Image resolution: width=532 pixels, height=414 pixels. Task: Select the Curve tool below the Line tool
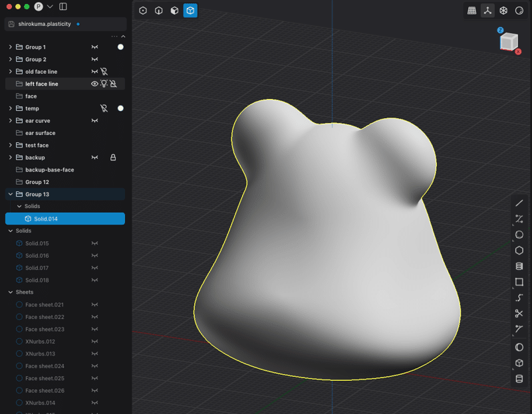point(519,219)
